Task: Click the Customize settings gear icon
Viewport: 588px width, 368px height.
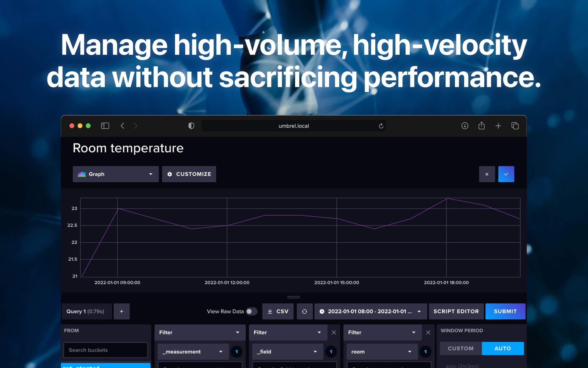Action: point(169,174)
